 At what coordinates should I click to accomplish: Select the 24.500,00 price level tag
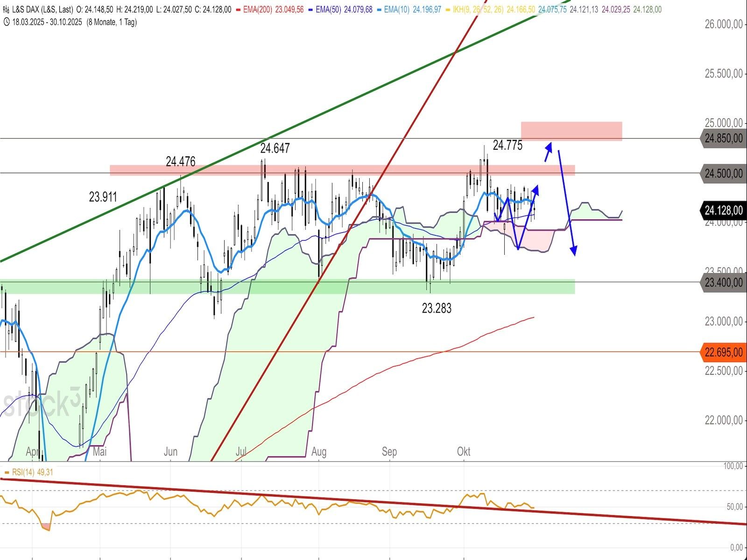[x=723, y=174]
